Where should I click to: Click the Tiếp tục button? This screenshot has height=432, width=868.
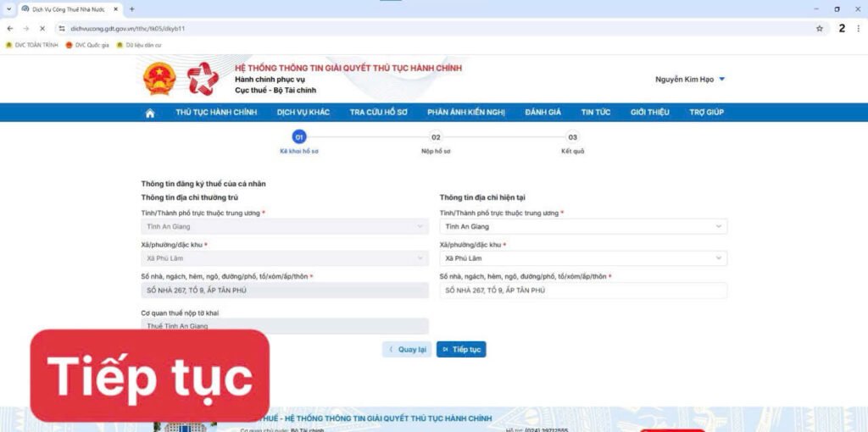click(461, 349)
